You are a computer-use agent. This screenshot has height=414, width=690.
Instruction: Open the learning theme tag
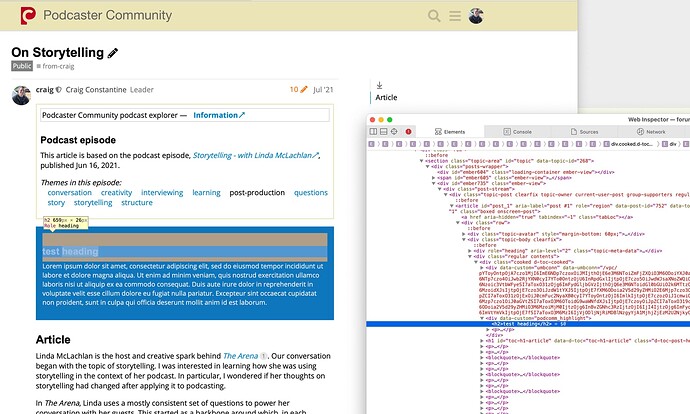[206, 193]
